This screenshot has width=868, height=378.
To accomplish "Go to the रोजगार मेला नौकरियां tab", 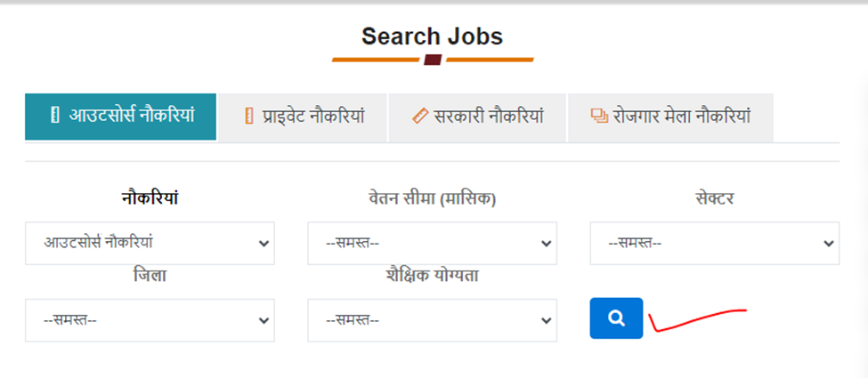I will 670,118.
